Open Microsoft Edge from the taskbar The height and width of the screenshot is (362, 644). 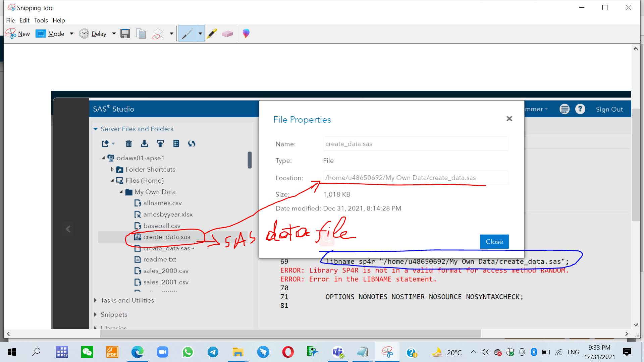[x=137, y=352]
